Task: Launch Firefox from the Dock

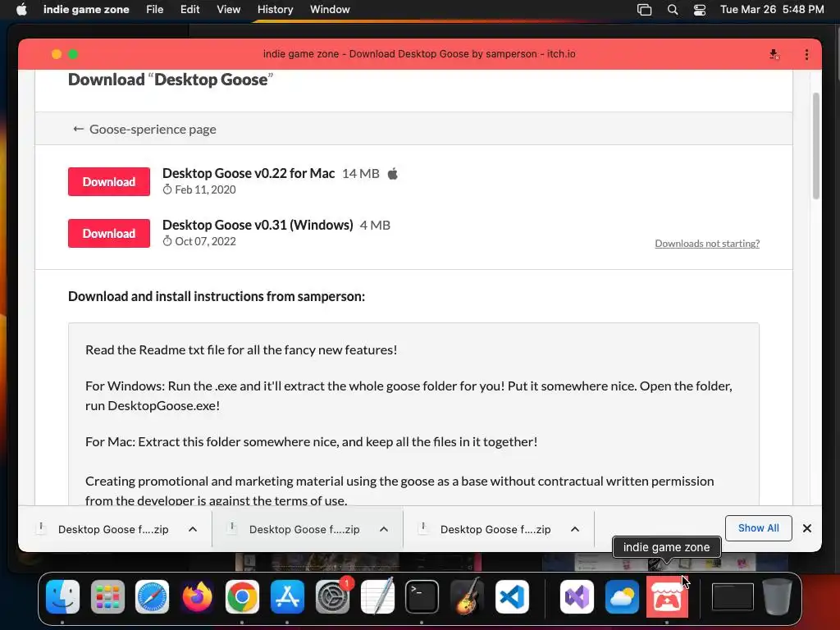Action: click(x=197, y=596)
